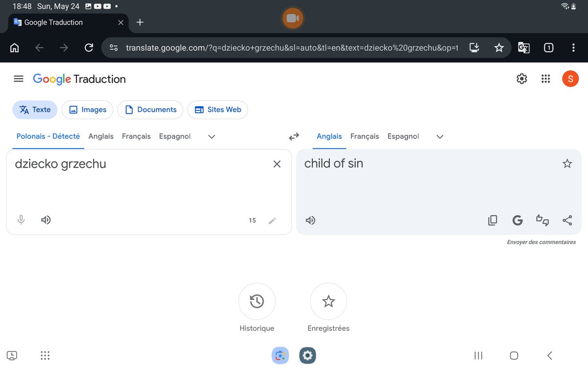Bookmark this page with the star
Image resolution: width=588 pixels, height=368 pixels.
(499, 48)
